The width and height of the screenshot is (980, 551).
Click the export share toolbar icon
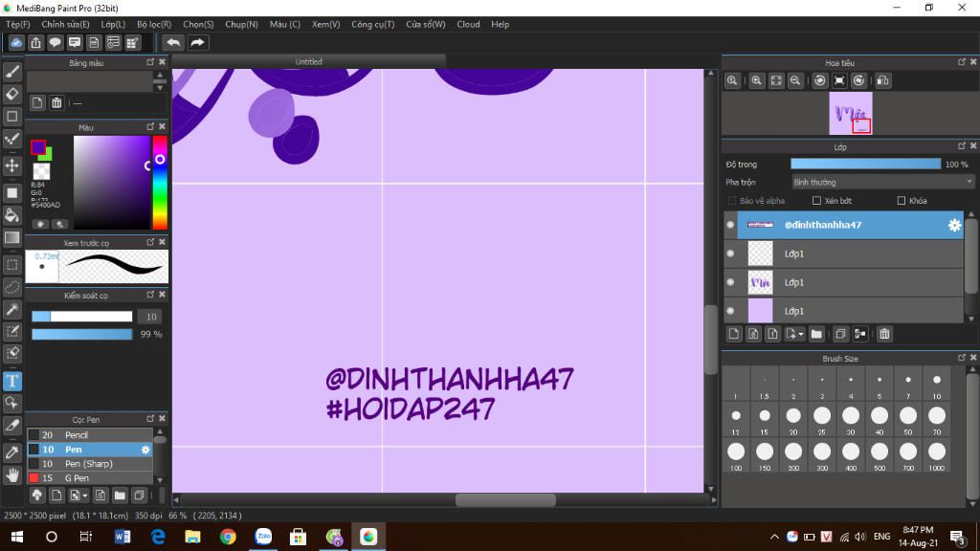click(35, 42)
